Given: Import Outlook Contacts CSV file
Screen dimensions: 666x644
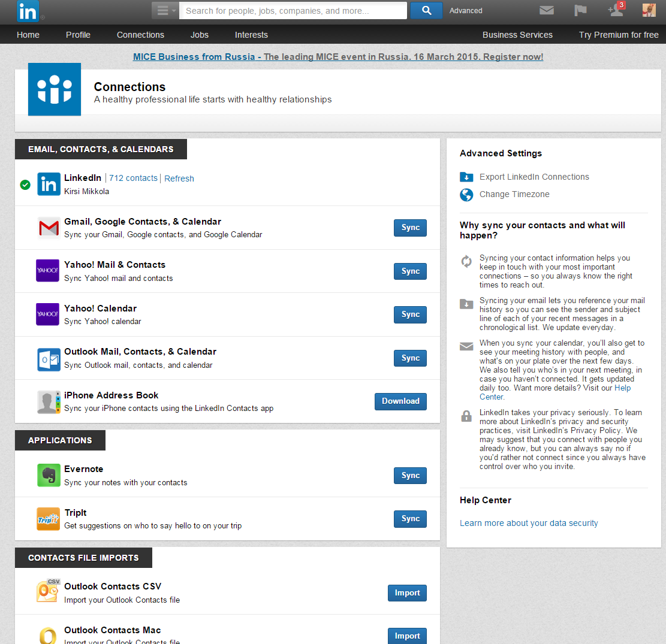Looking at the screenshot, I should pyautogui.click(x=407, y=593).
